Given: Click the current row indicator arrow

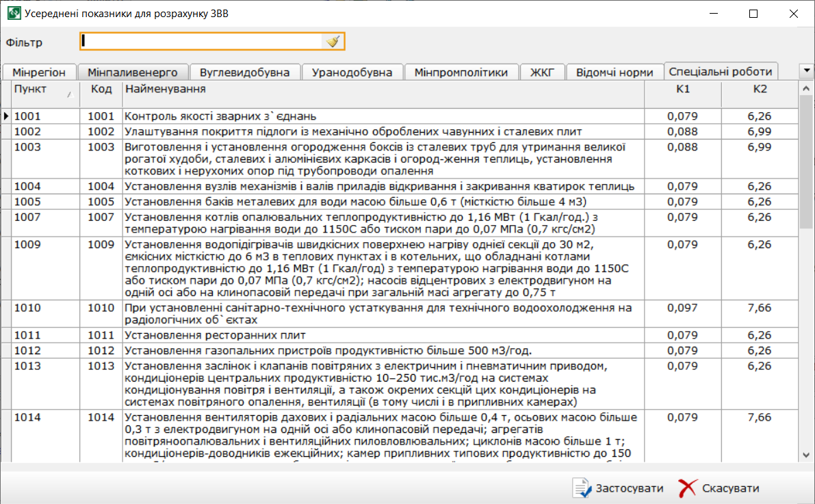Looking at the screenshot, I should pyautogui.click(x=6, y=116).
